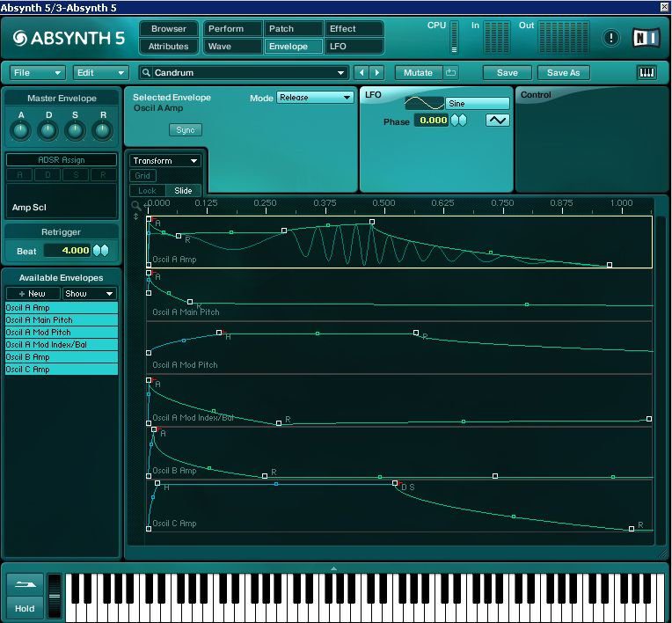
Task: Click the search magnifier beside Candrum
Action: click(x=146, y=72)
